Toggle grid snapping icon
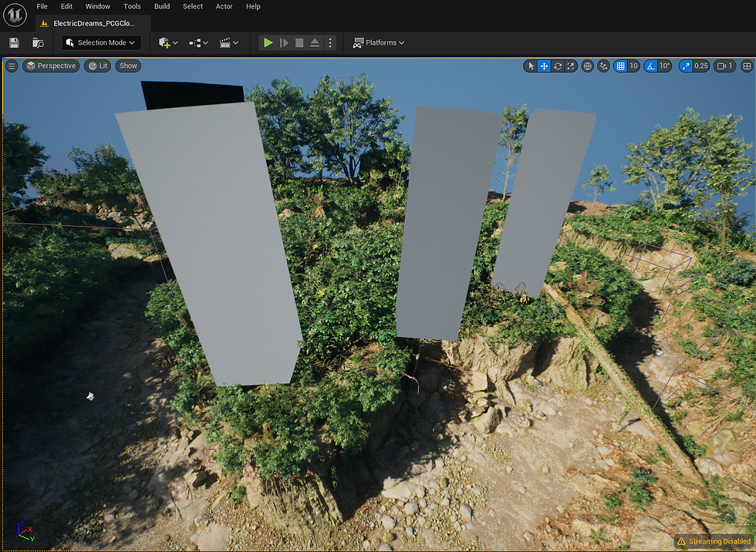 tap(620, 66)
